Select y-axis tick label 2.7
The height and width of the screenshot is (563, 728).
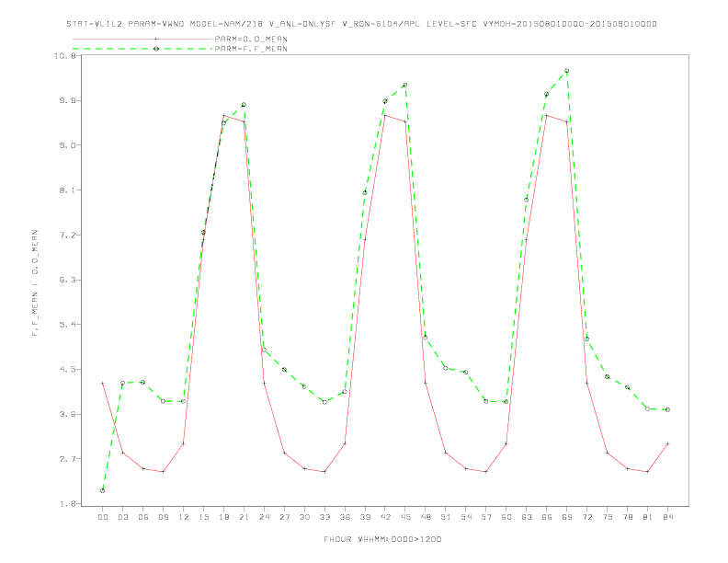[x=68, y=459]
